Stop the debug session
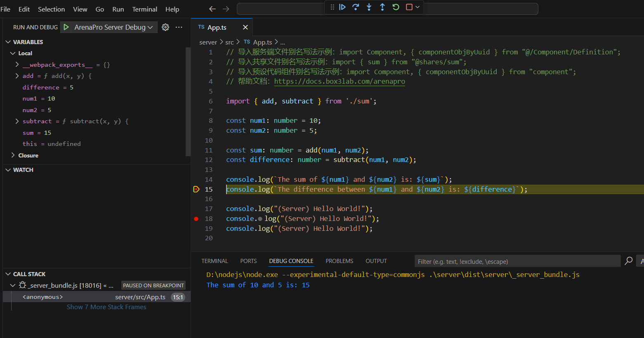644x338 pixels. coord(409,7)
